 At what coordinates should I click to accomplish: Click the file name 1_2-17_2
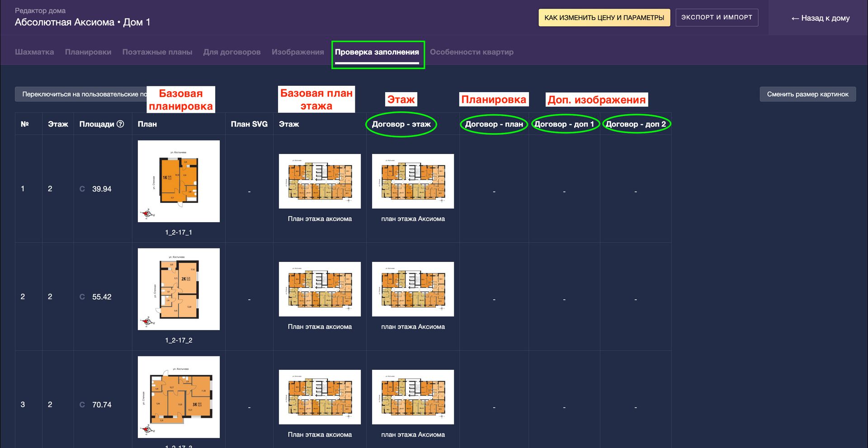[x=179, y=340]
